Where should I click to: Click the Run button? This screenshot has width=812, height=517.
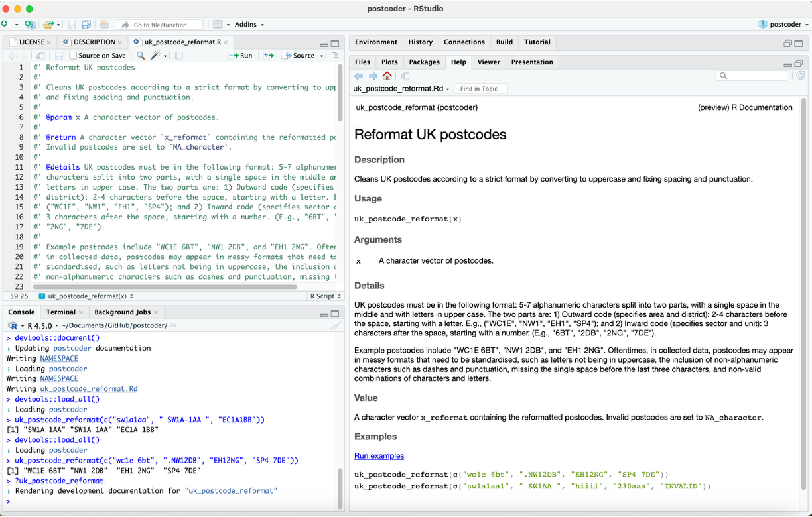pos(241,56)
